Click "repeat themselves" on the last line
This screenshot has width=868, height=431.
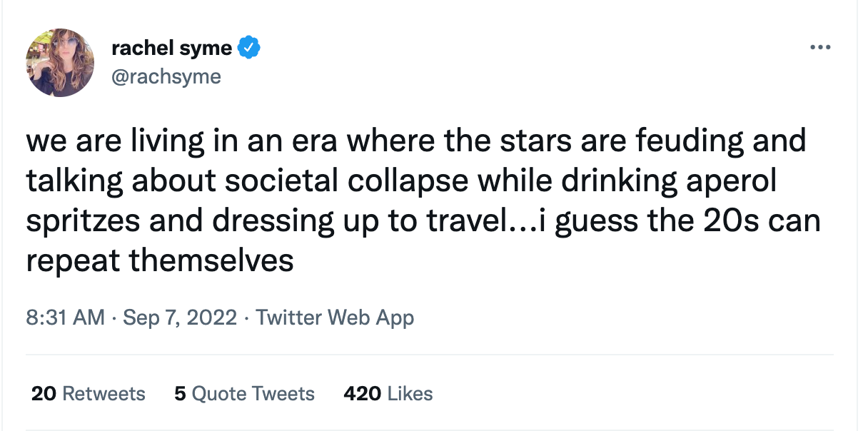click(x=160, y=261)
